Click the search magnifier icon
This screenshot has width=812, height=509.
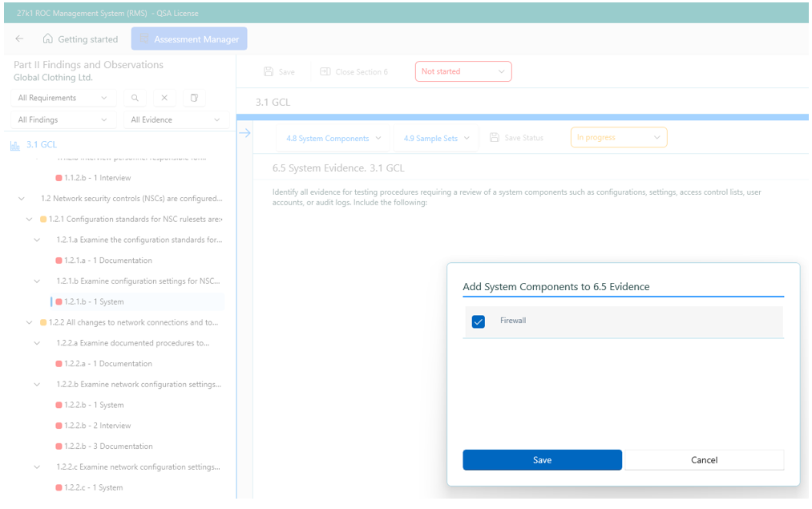[x=134, y=98]
